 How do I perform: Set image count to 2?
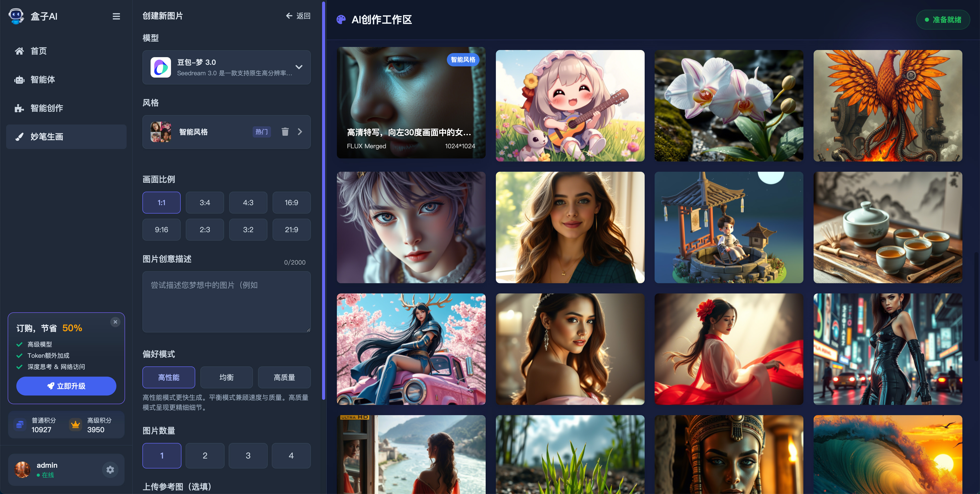click(x=205, y=455)
